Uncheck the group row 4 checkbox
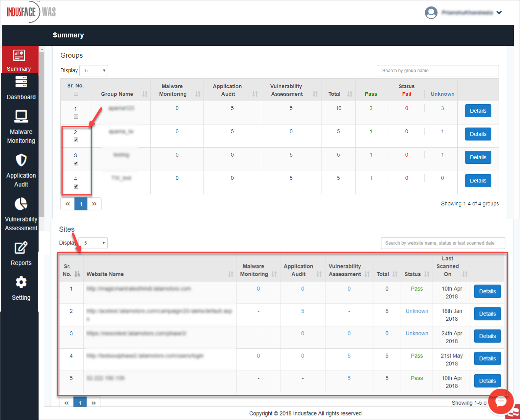 pos(76,186)
